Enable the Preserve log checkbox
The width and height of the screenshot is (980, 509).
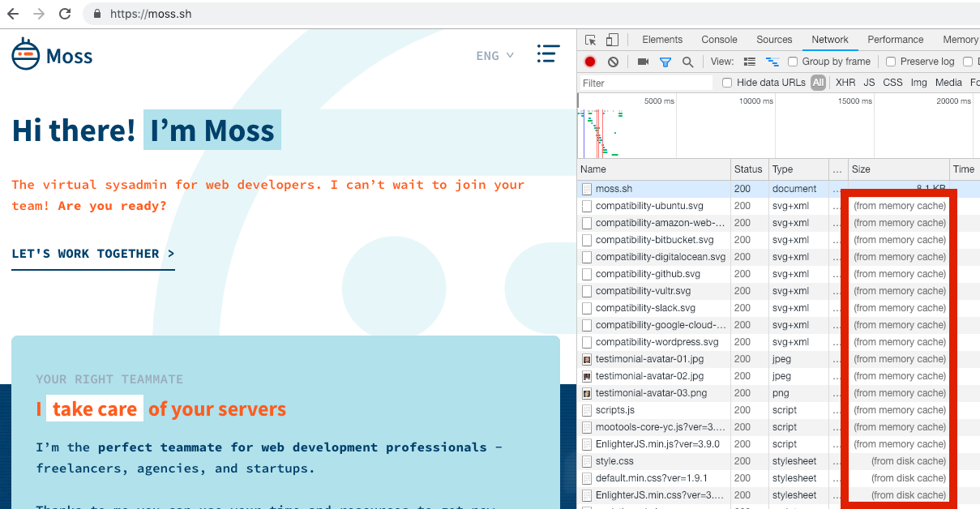tap(891, 62)
